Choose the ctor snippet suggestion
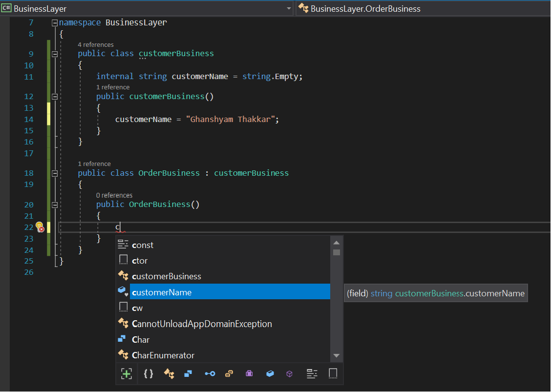Image resolution: width=552 pixels, height=392 pixels. pos(140,260)
